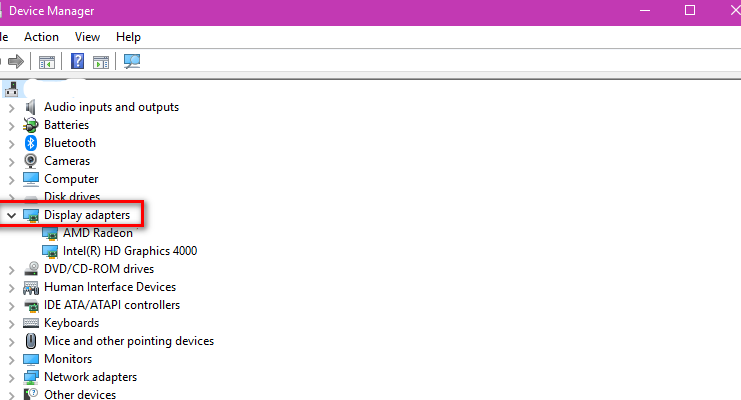Expand the Bluetooth node

coord(11,144)
